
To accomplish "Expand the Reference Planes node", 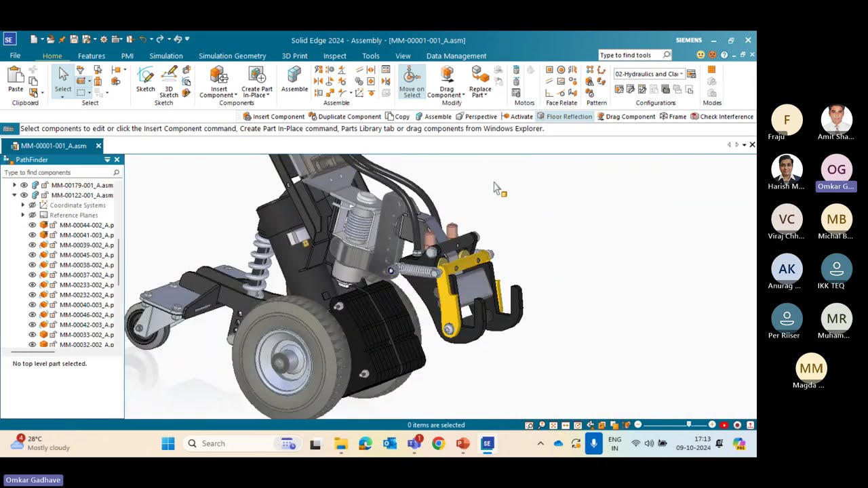I will tap(22, 215).
